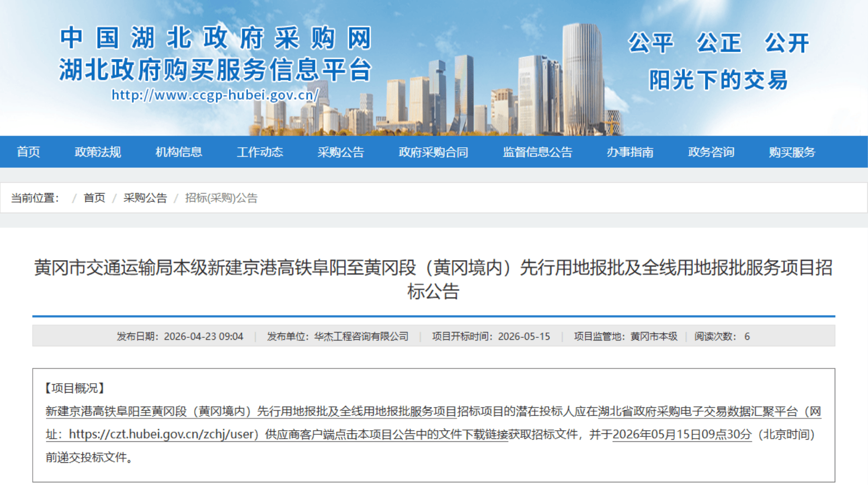The width and height of the screenshot is (868, 485).
Task: Click the 首页 breadcrumb link
Action: click(x=94, y=198)
